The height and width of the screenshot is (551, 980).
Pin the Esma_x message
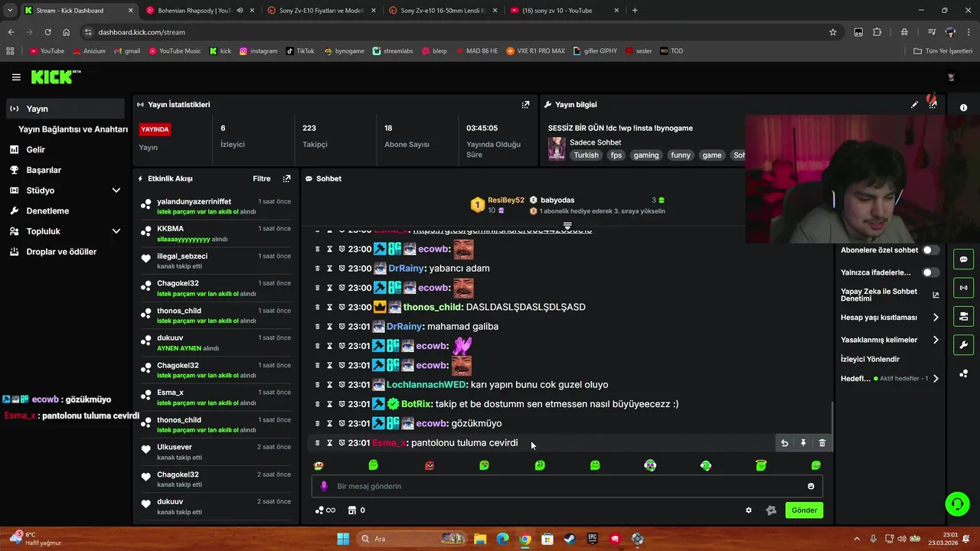[x=803, y=443]
